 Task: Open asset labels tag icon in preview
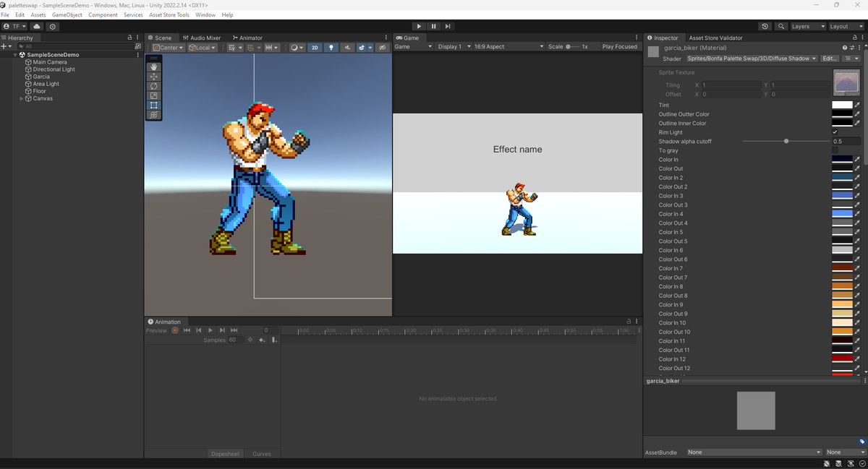pyautogui.click(x=861, y=442)
